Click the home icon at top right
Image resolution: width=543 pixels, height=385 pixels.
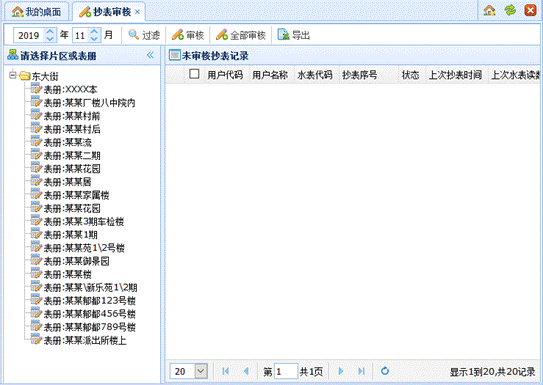[x=489, y=10]
